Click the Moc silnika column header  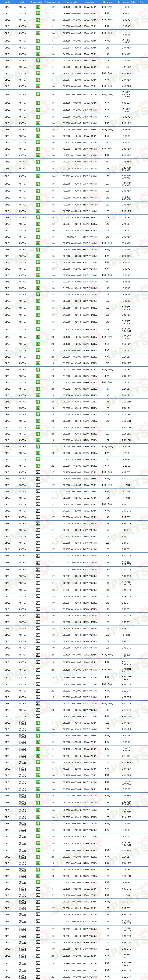(90, 2)
